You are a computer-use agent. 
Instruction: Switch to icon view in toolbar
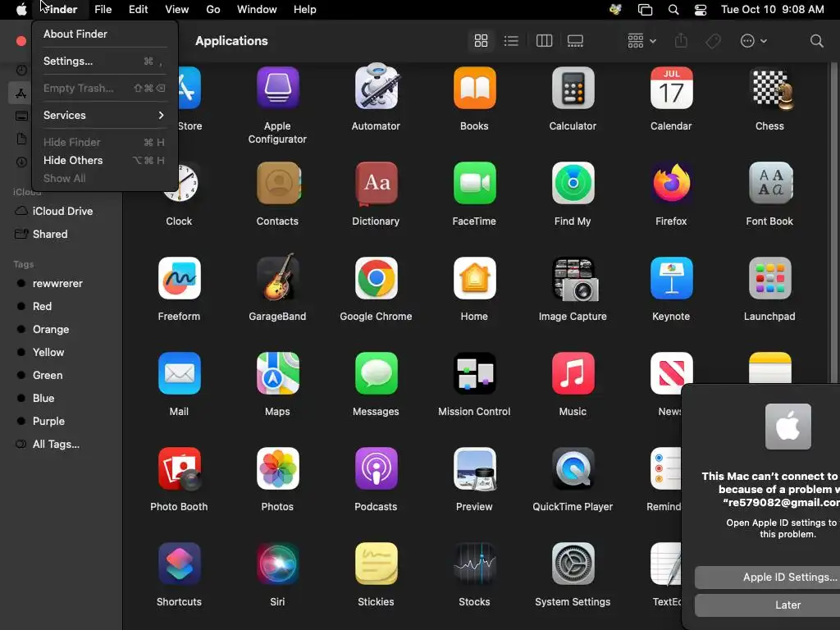tap(481, 41)
